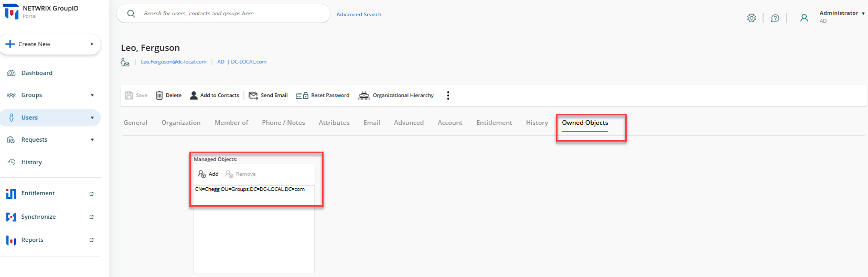Click the AD identity store link
This screenshot has height=277, width=868.
click(x=221, y=62)
